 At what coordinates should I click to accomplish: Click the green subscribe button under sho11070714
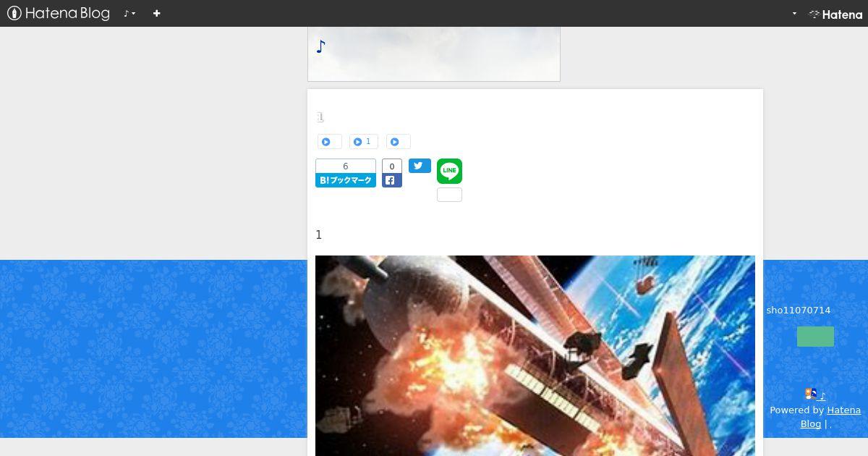click(x=815, y=337)
